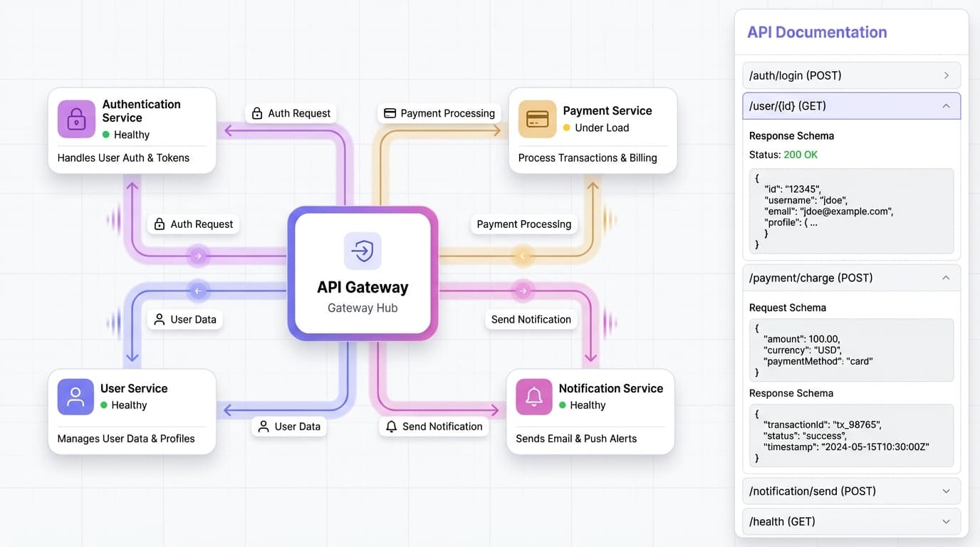Click the User Service person icon
This screenshot has width=980, height=547.
[75, 397]
